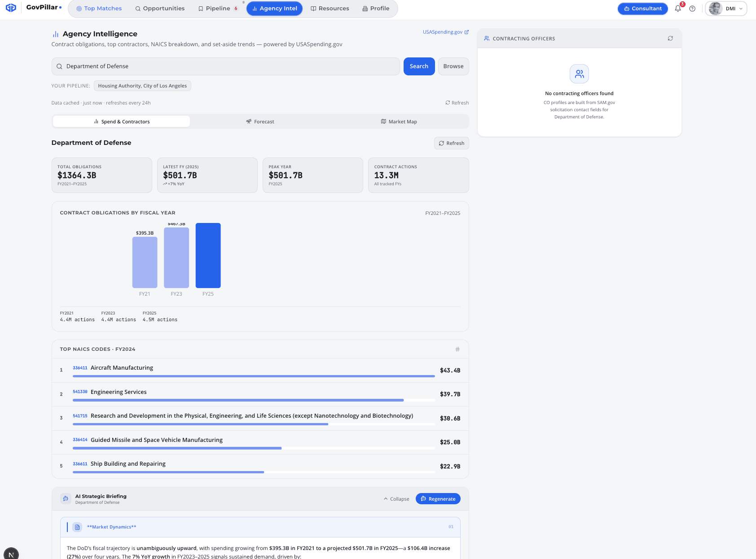Click the agency search input field
Screen dimensions: 756x559
[x=225, y=66]
